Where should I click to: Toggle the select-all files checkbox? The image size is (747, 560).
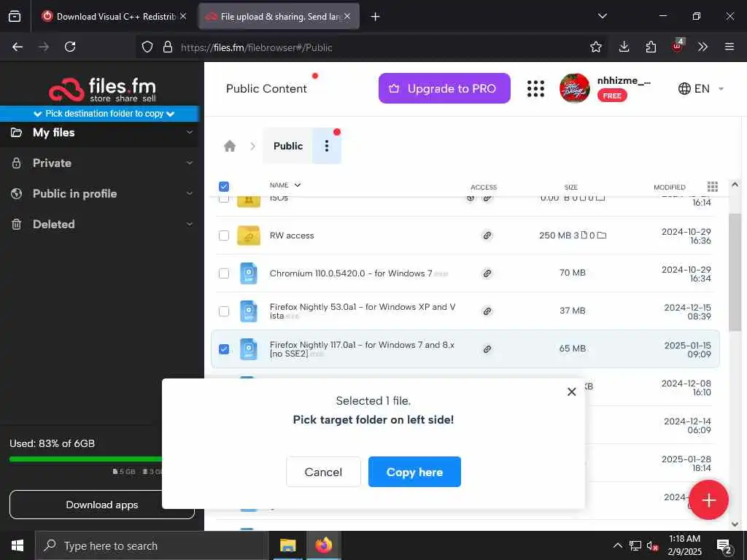pyautogui.click(x=224, y=187)
